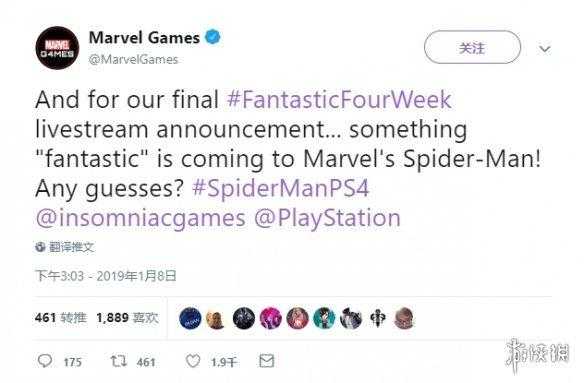Visit the @insomniacgames mention

click(141, 218)
